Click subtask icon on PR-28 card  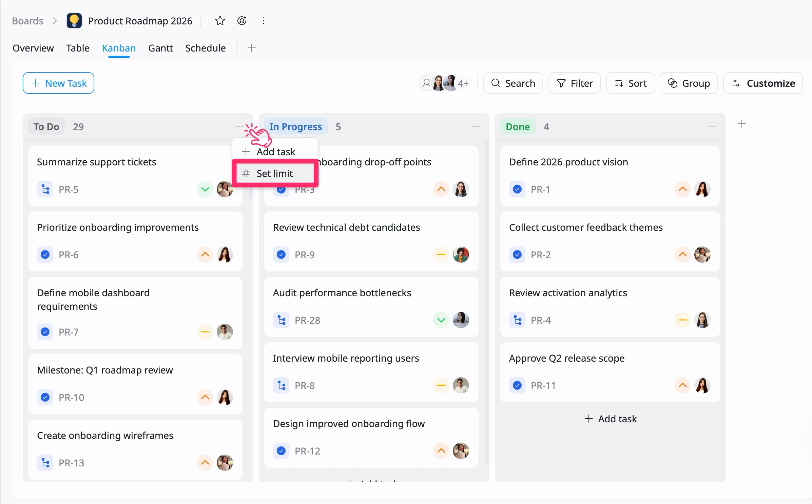281,320
